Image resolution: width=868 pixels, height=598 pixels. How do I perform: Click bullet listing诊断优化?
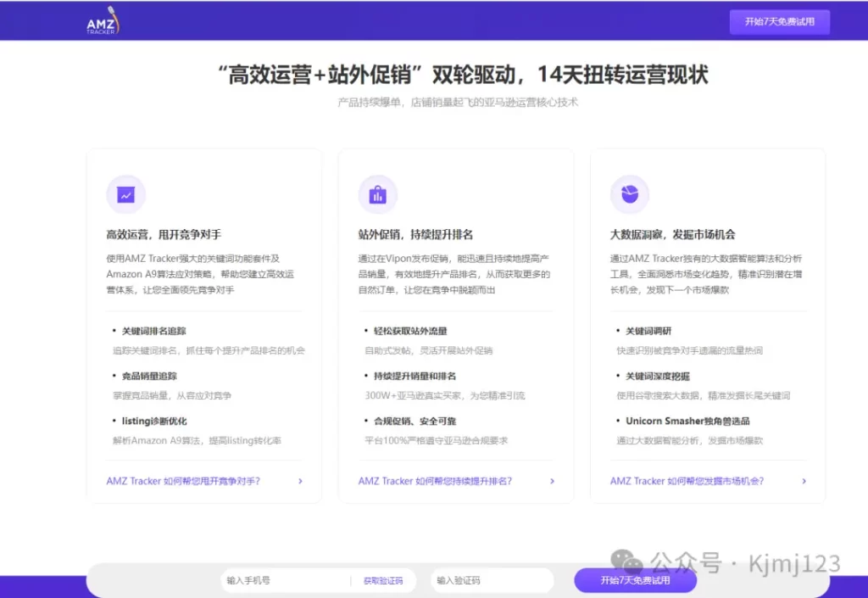[x=154, y=421]
